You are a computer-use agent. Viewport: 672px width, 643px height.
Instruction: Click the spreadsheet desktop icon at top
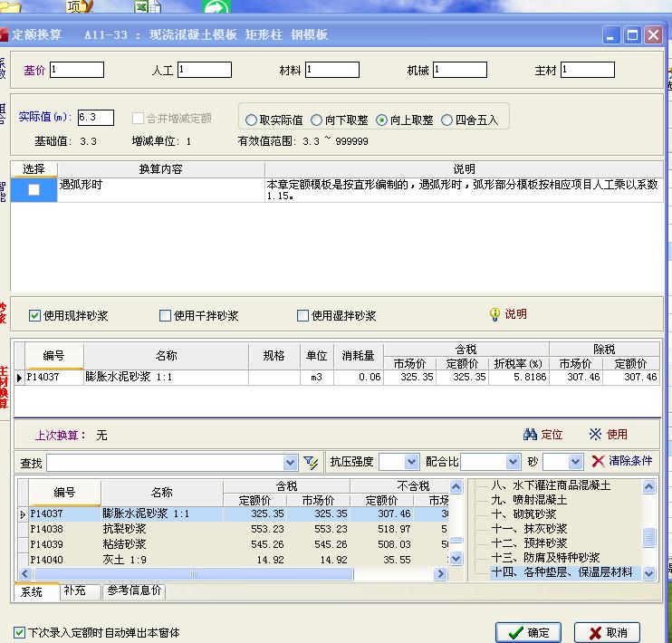click(x=147, y=6)
